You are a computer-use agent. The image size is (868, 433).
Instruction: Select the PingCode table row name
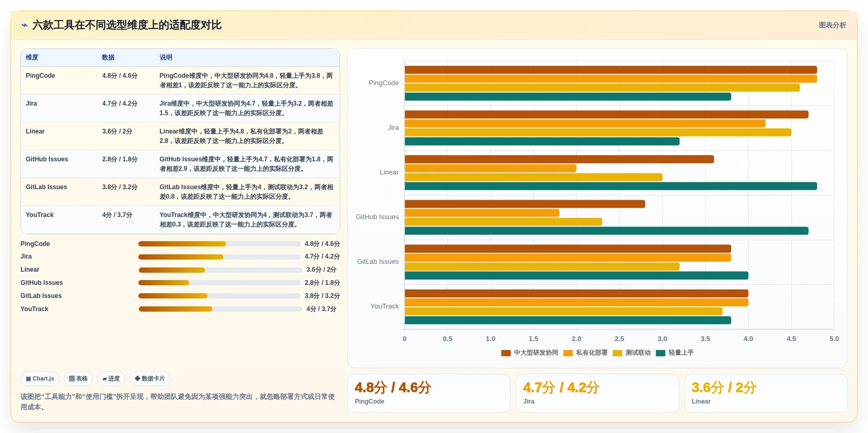(x=40, y=76)
